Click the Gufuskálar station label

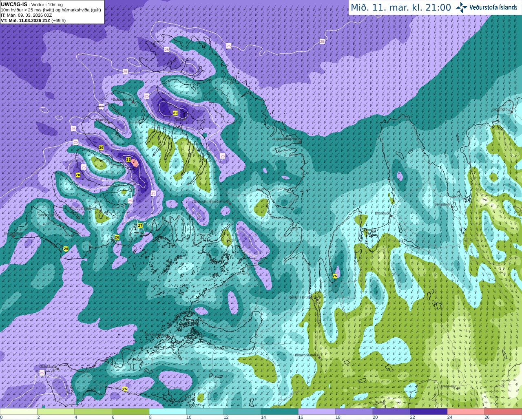point(48,367)
